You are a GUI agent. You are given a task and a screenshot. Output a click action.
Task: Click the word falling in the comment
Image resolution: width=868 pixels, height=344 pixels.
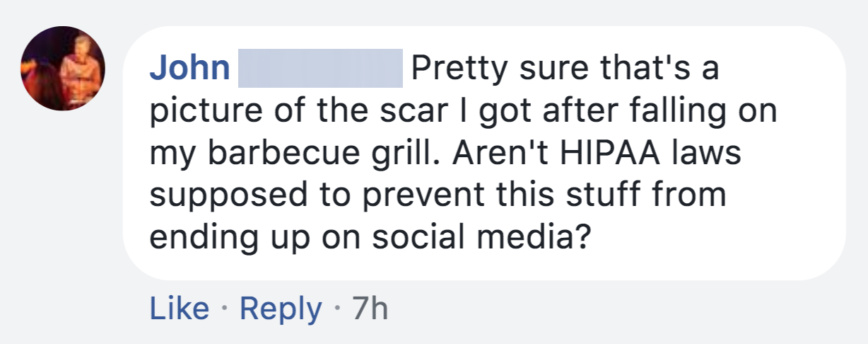point(675,112)
